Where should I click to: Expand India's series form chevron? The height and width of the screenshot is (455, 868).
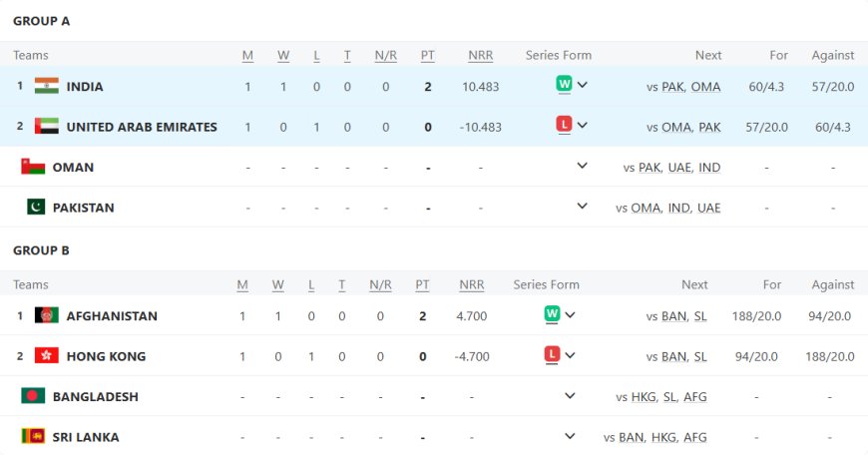583,85
